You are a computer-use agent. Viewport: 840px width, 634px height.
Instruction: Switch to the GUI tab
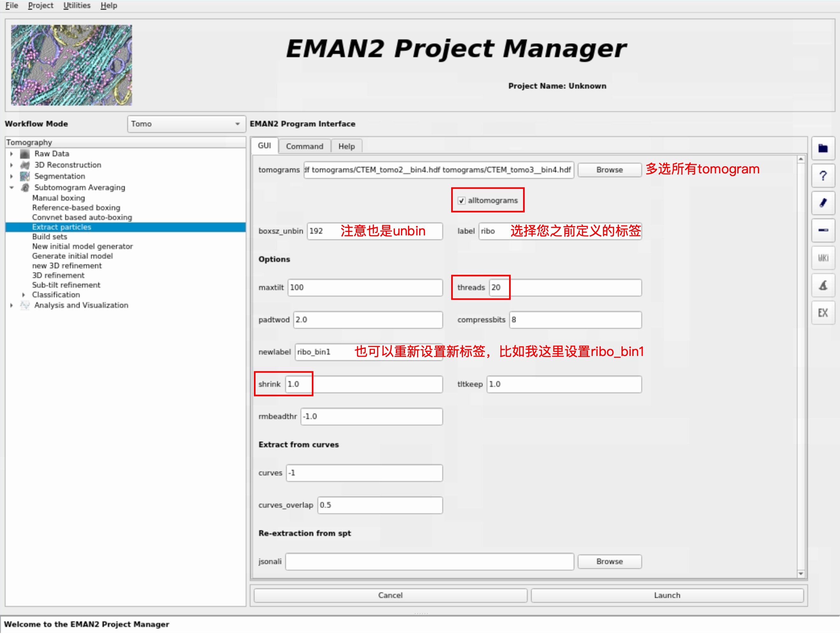[264, 146]
